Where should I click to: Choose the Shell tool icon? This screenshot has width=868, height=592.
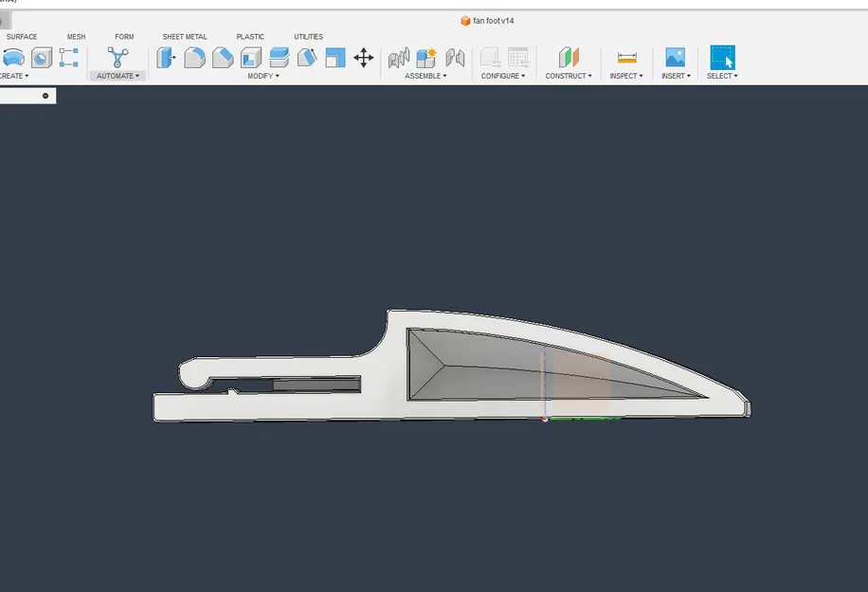click(251, 58)
